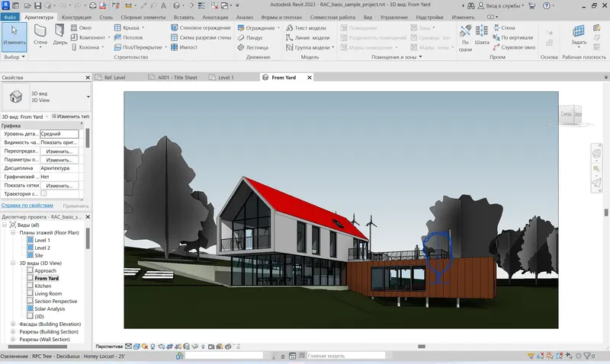The width and height of the screenshot is (610, 364).
Task: Click the Шахта shaft opening icon
Action: click(482, 35)
